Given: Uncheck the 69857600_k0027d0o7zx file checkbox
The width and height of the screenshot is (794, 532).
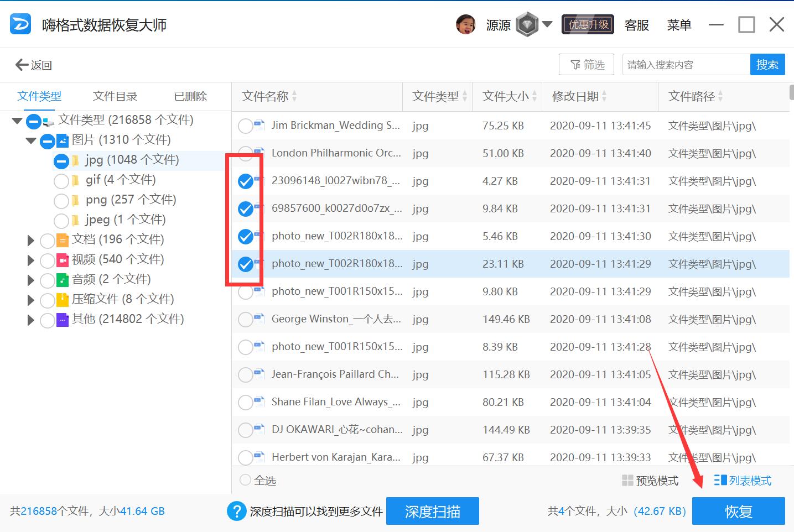Looking at the screenshot, I should point(245,209).
